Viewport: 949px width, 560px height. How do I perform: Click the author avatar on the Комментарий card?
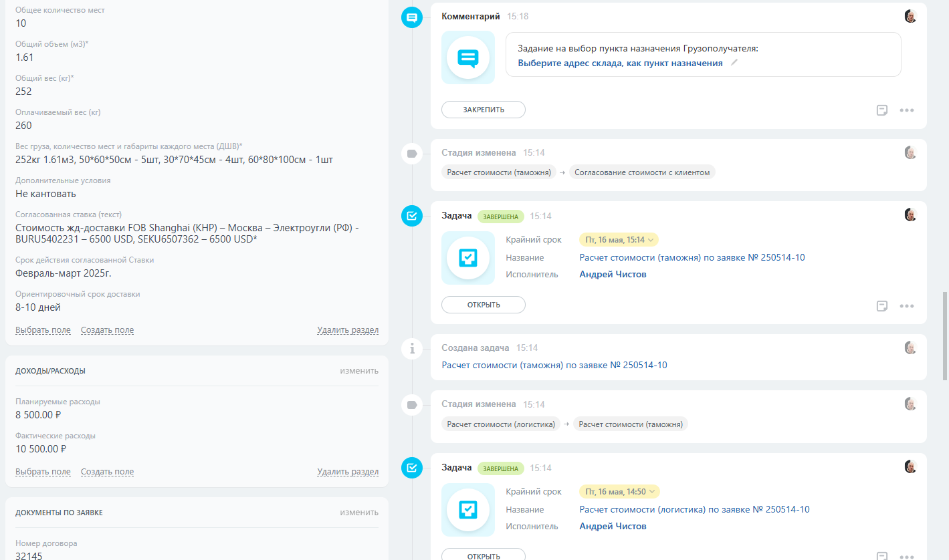click(x=910, y=17)
